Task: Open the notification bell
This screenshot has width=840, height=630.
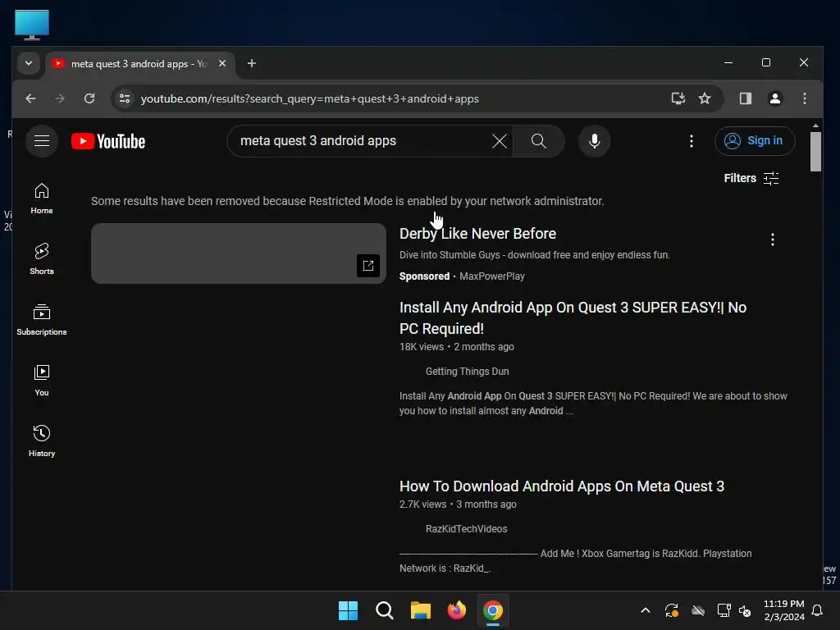Action: pyautogui.click(x=817, y=610)
